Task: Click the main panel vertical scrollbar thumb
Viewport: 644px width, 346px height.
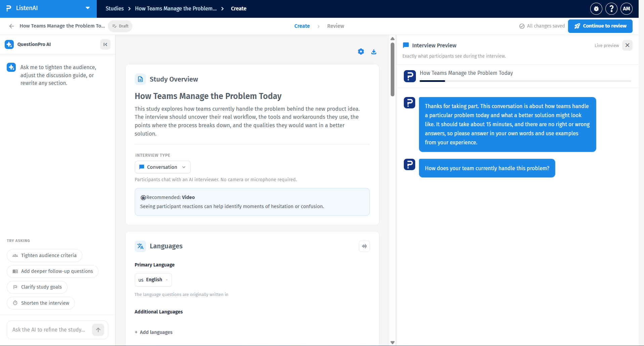Action: click(x=392, y=69)
